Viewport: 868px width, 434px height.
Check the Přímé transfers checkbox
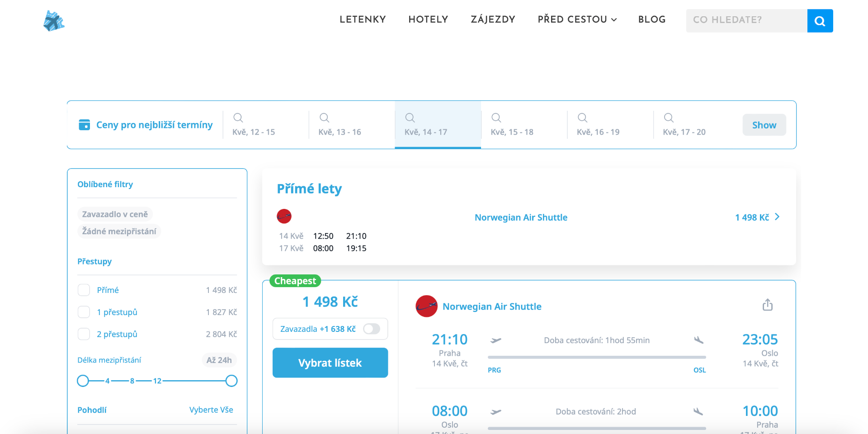[84, 290]
